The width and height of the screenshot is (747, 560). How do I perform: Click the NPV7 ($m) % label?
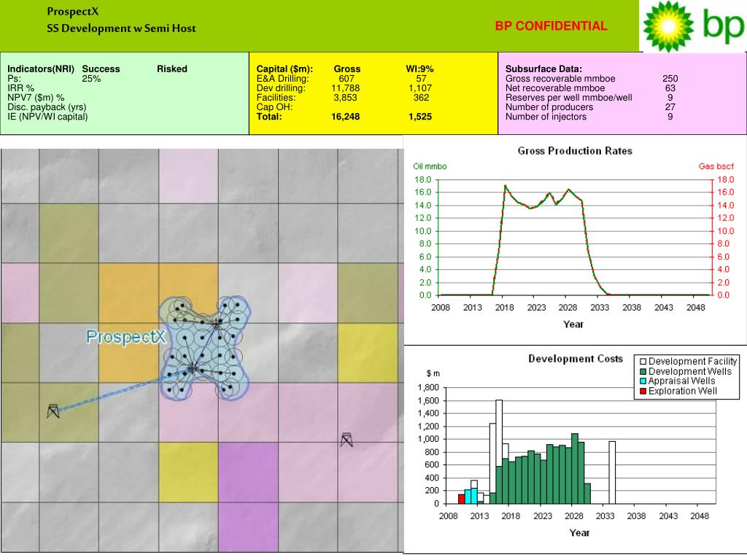(x=36, y=98)
